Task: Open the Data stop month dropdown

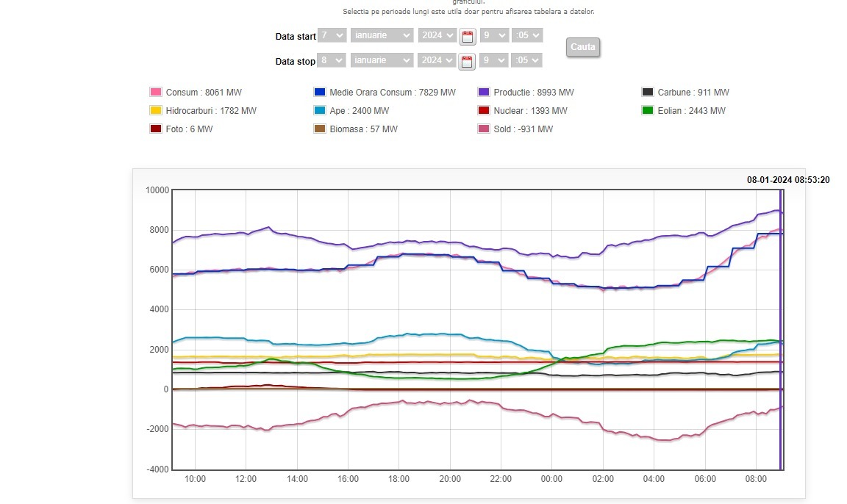Action: point(382,60)
